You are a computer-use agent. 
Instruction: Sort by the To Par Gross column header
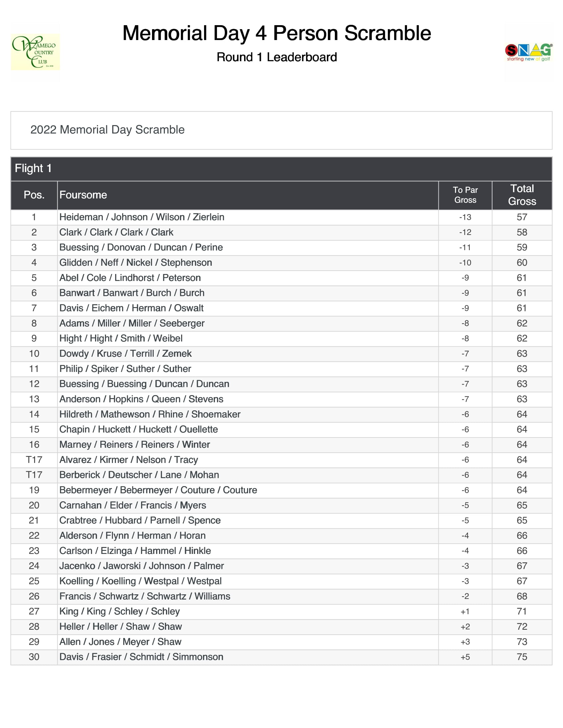pos(465,195)
